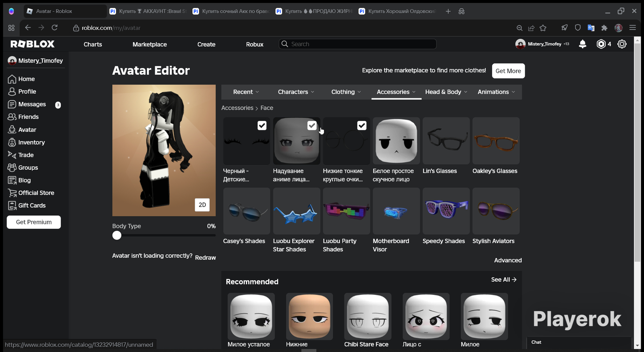Click the Get More button
The image size is (644, 352).
click(508, 71)
